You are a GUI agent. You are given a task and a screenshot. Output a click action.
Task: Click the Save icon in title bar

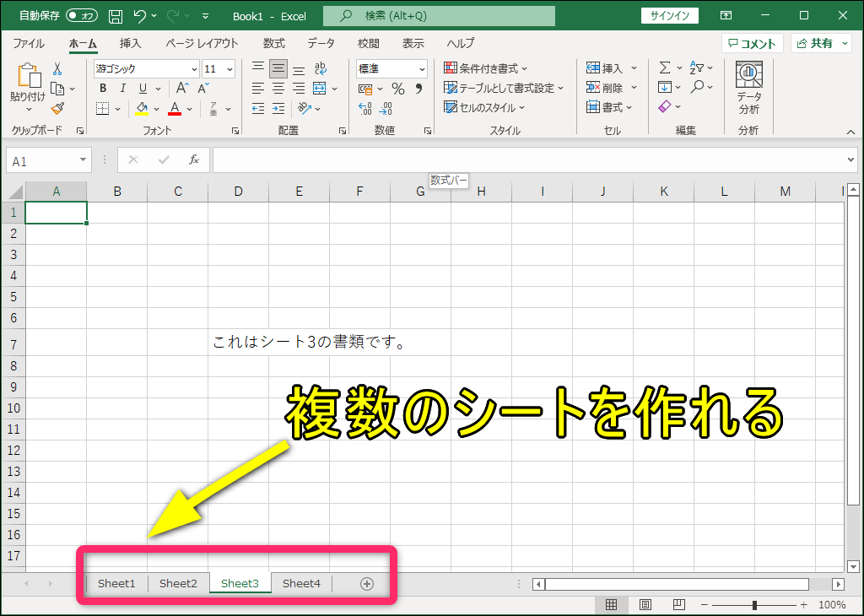tap(116, 16)
